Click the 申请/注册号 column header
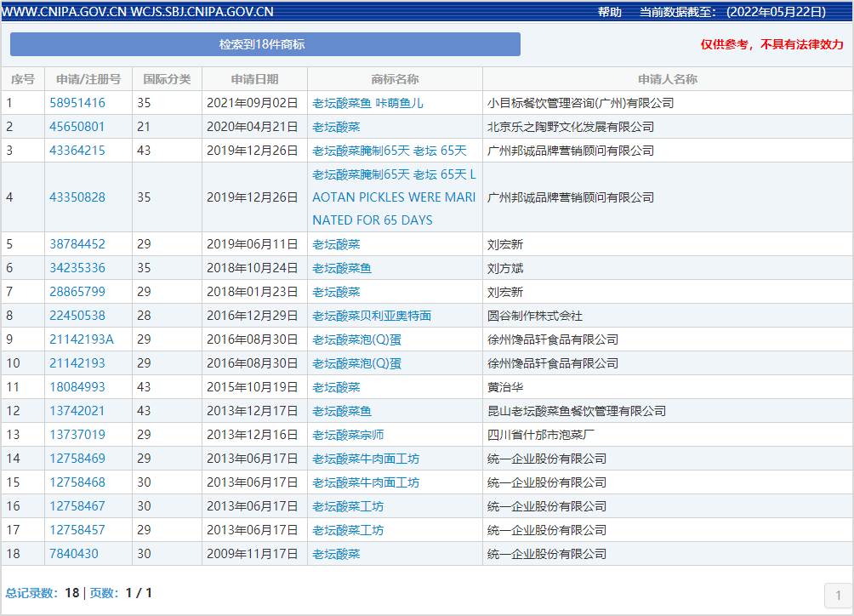 point(88,79)
